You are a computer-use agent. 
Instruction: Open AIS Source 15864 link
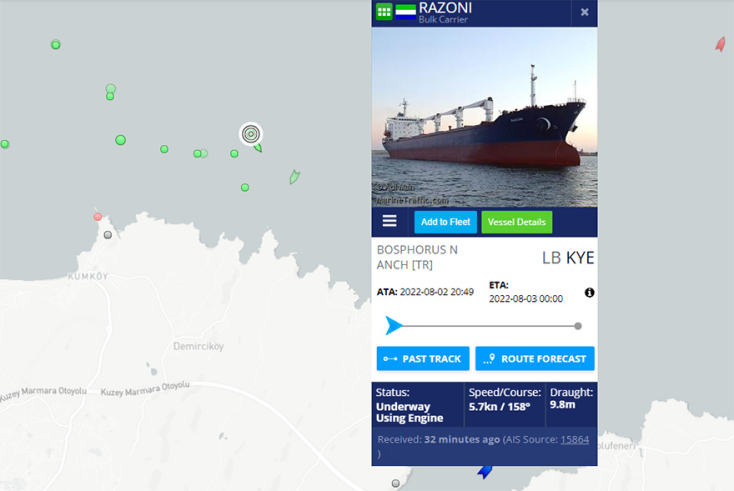(x=574, y=440)
